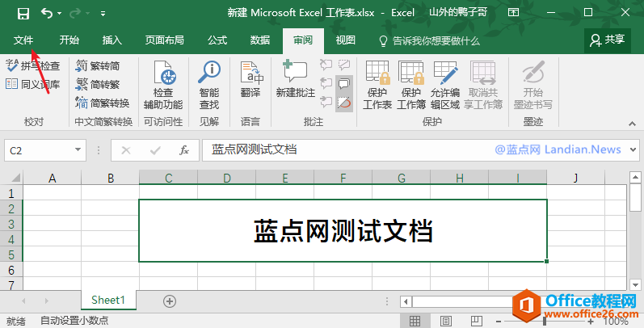Screen dimensions: 644x328
Task: Open 允许编辑区域 allow edit ranges
Action: (x=444, y=85)
